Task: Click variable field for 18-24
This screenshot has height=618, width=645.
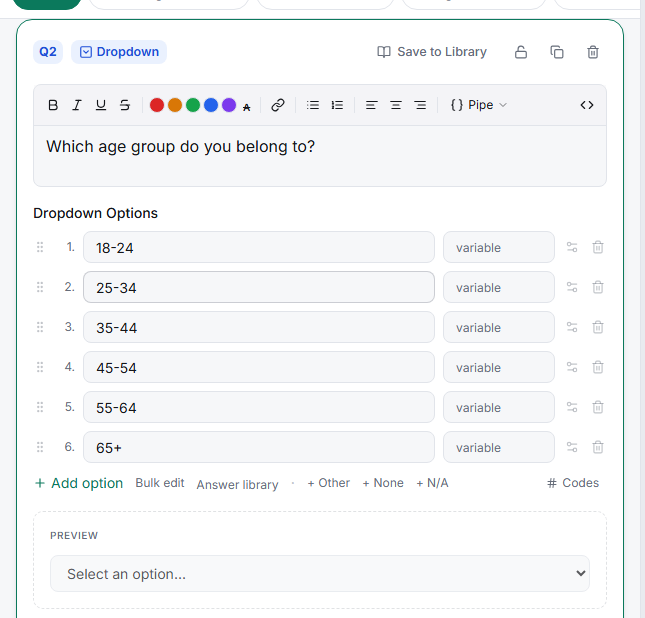Action: point(499,247)
